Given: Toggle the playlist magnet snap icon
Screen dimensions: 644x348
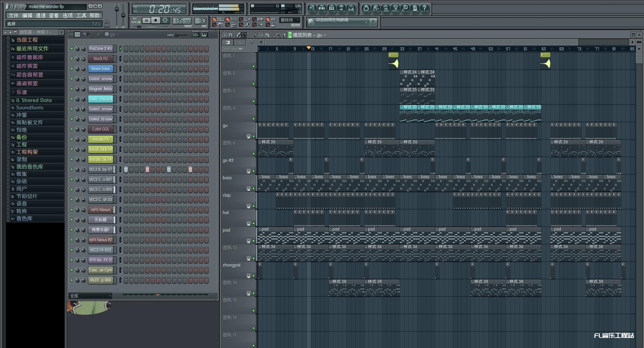Looking at the screenshot, I should coord(230,35).
